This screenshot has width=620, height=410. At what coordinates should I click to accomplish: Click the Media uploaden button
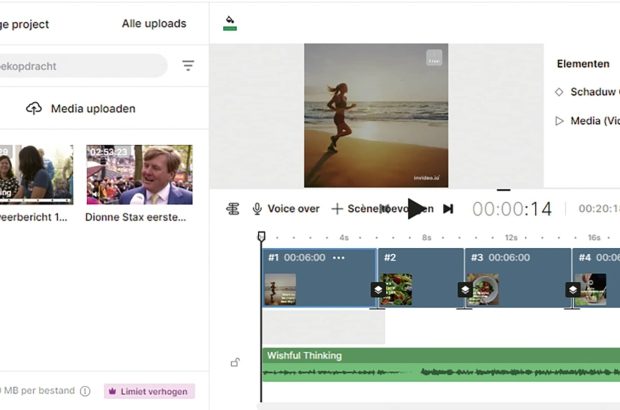pyautogui.click(x=80, y=108)
